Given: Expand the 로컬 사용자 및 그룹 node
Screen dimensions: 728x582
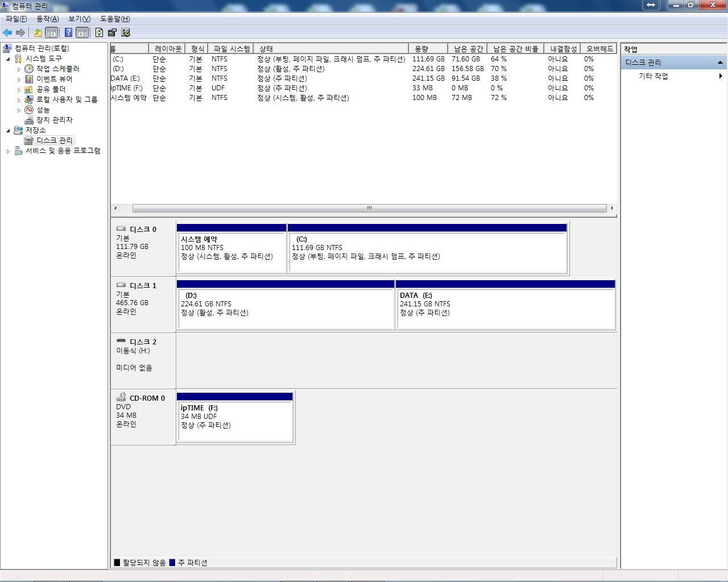Looking at the screenshot, I should click(x=19, y=100).
